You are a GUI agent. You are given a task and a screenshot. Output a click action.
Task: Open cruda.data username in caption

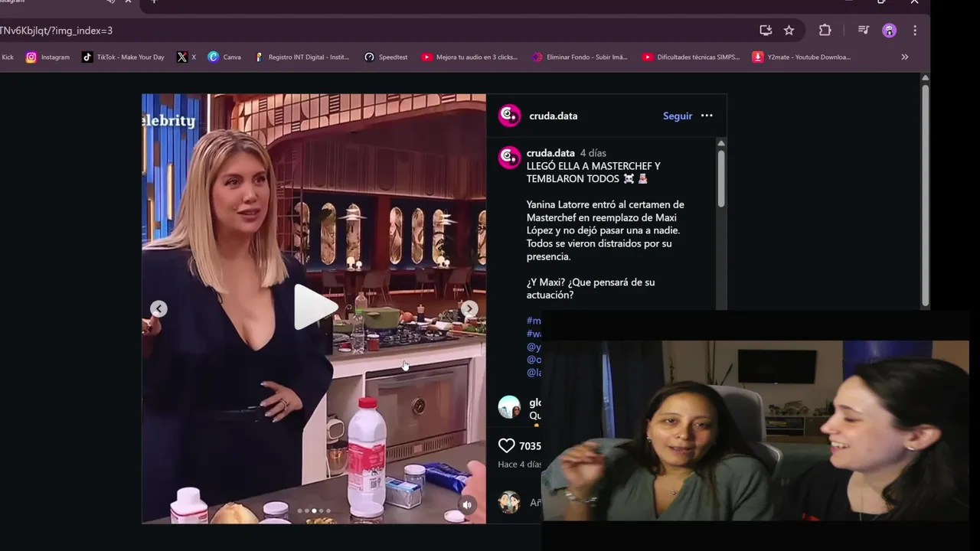point(550,153)
